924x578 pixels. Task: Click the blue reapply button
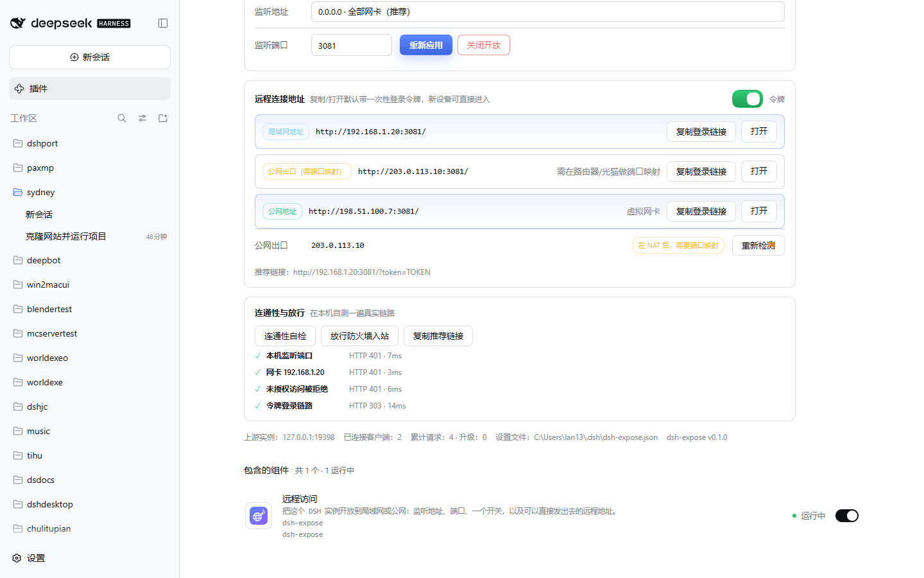pyautogui.click(x=426, y=45)
